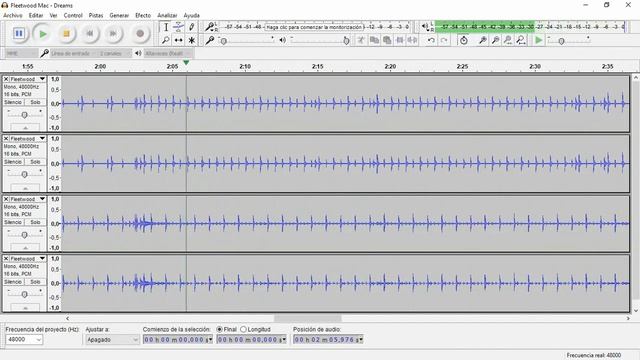
Task: Open the third track's Fleetwood name menu
Action: click(x=27, y=199)
